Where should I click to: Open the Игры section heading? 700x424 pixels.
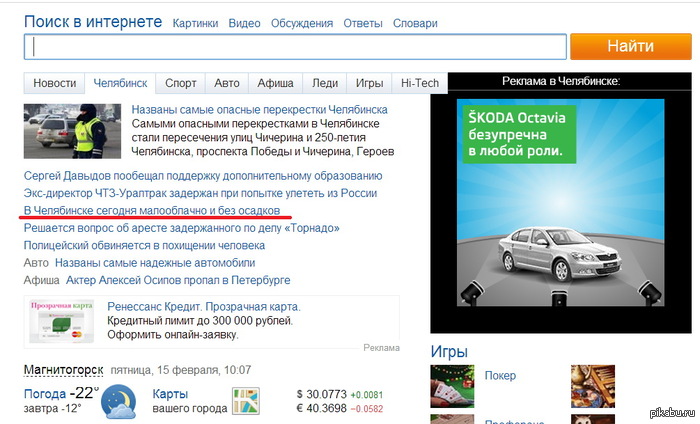(x=449, y=352)
